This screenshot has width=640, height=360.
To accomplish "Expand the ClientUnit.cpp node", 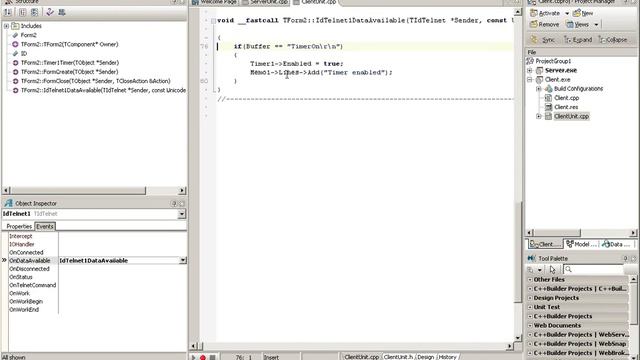I will click(539, 116).
